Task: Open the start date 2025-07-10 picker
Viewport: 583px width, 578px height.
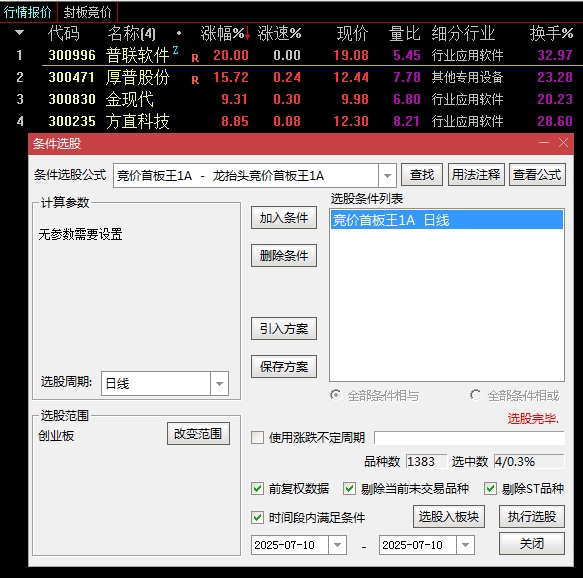Action: tap(337, 545)
